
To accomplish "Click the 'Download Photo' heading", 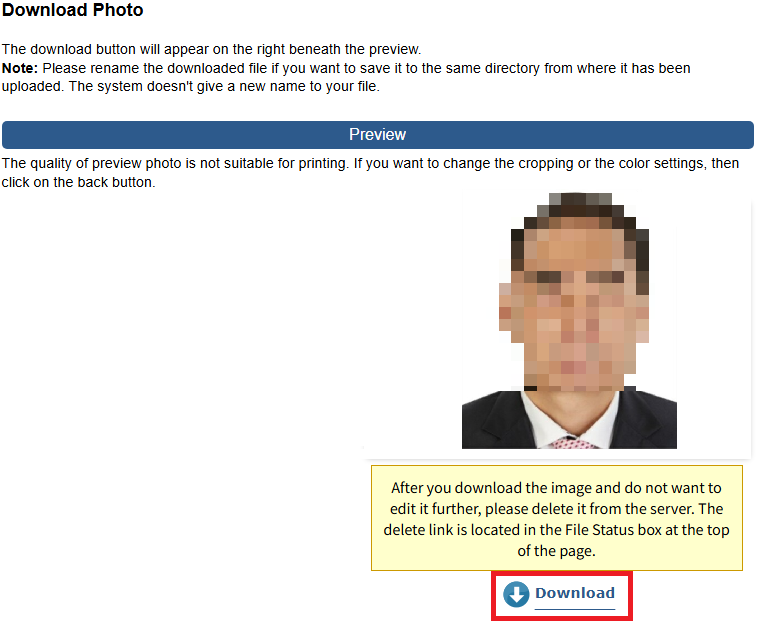I will click(x=73, y=10).
